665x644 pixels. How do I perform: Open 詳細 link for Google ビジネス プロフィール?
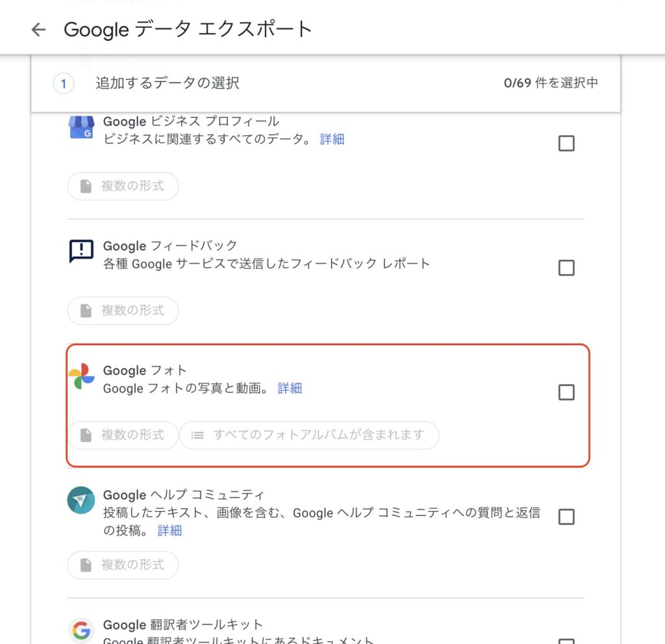[x=332, y=139]
